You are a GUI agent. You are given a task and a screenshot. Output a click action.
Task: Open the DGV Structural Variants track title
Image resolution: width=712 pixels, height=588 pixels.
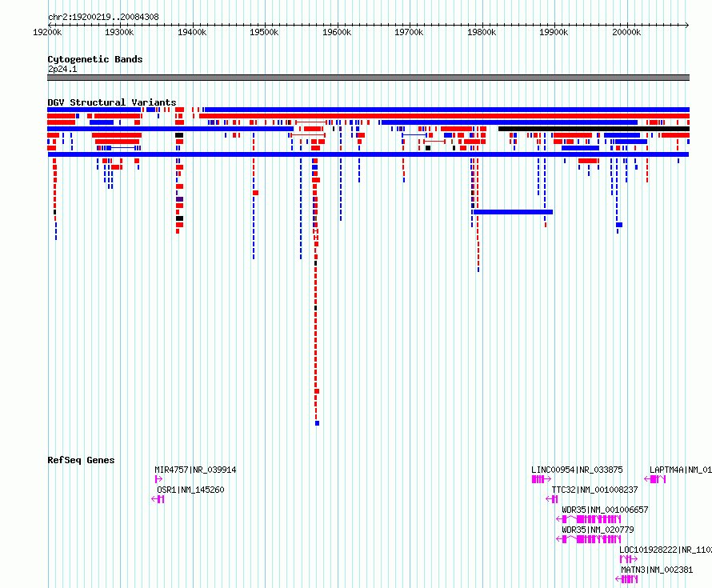tap(112, 102)
